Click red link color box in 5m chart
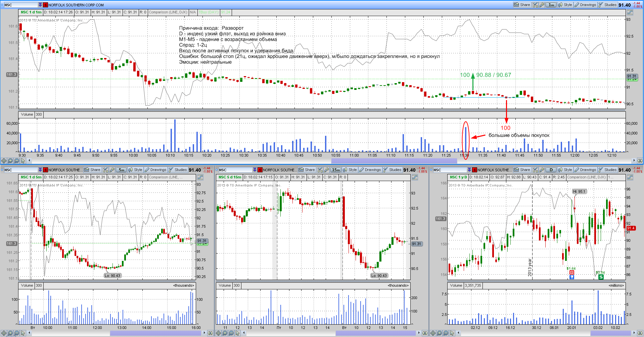This screenshot has width=644, height=337. 45,170
